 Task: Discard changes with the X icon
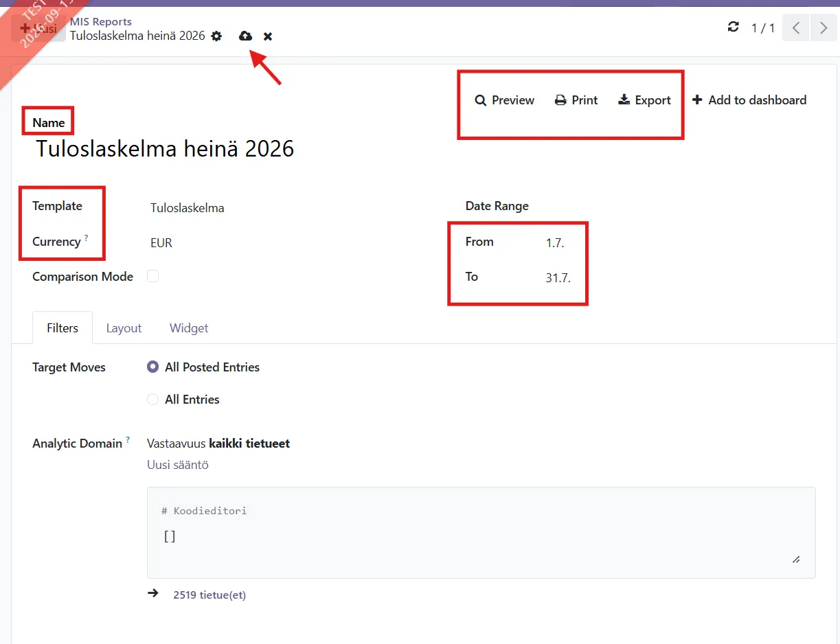tap(268, 36)
